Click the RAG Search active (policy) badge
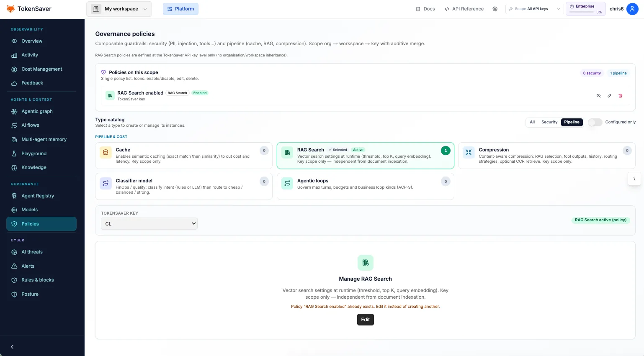This screenshot has width=644, height=356. (x=600, y=220)
